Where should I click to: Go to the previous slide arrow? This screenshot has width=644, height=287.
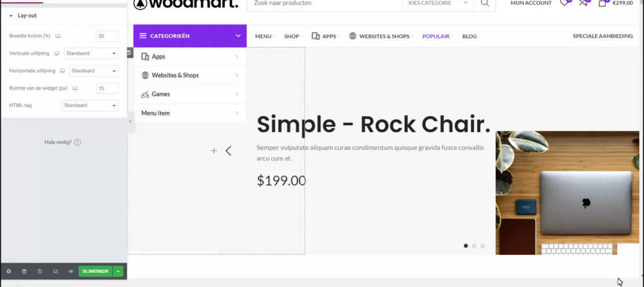coord(229,151)
